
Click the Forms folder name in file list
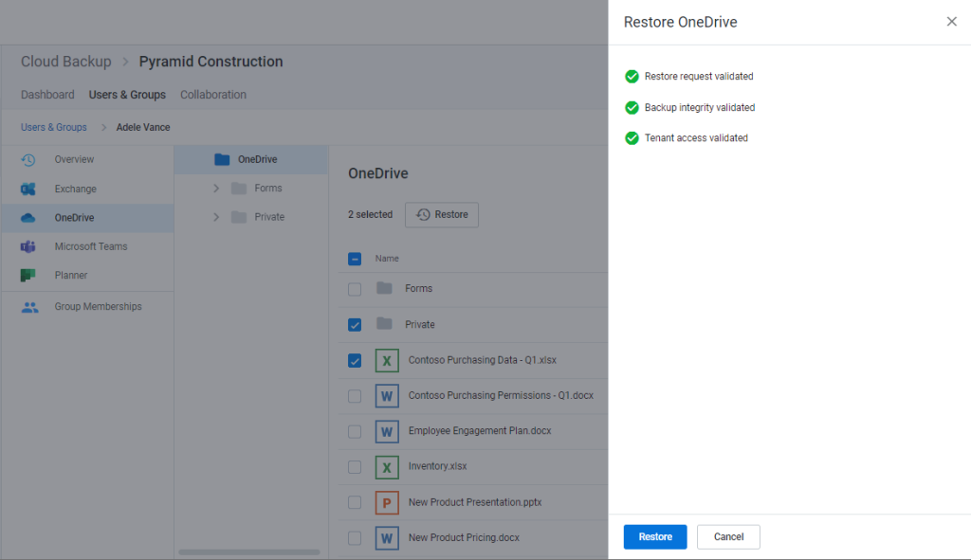click(418, 289)
